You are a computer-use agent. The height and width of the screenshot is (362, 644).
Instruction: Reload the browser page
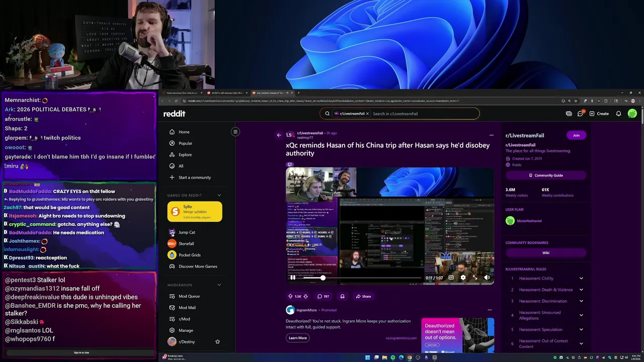pos(176,101)
